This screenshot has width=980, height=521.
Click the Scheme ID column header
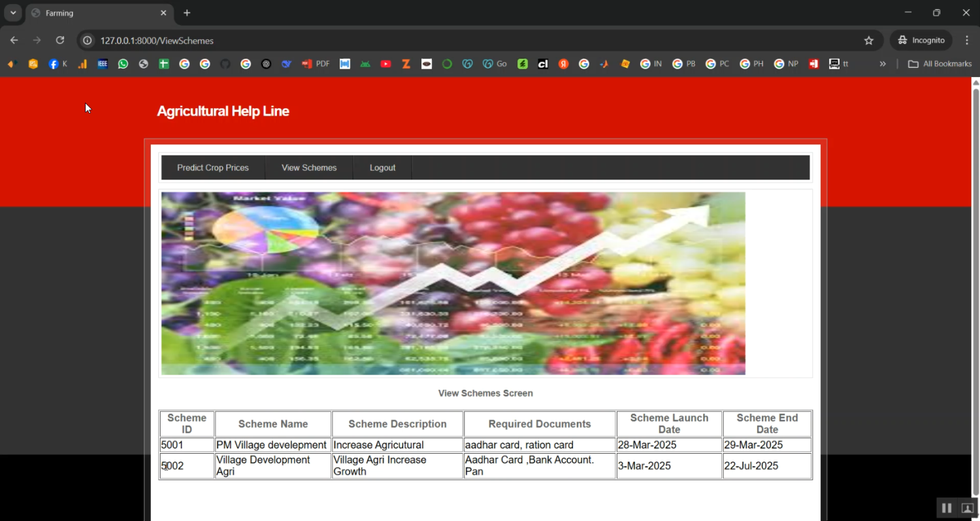click(187, 424)
